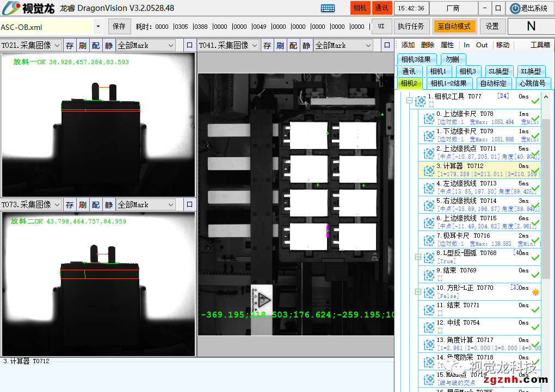Collapse the 1. 相机2工具 T077 node
The height and width of the screenshot is (392, 555).
coord(409,100)
